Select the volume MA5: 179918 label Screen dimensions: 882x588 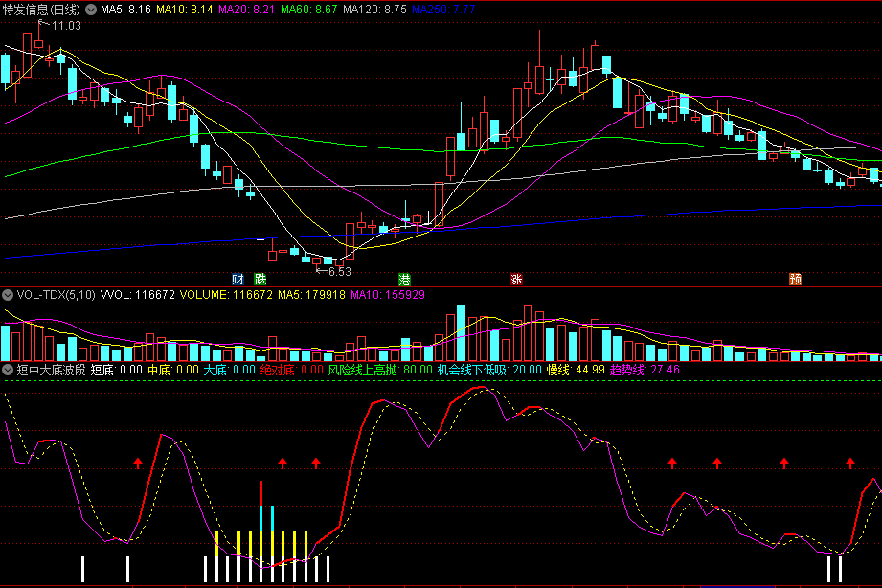pos(311,295)
